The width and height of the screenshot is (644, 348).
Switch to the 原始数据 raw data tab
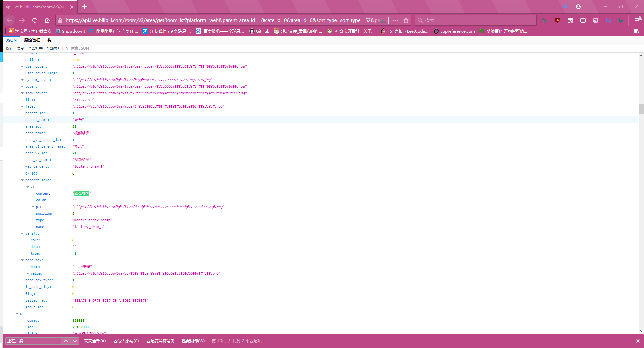click(x=32, y=40)
